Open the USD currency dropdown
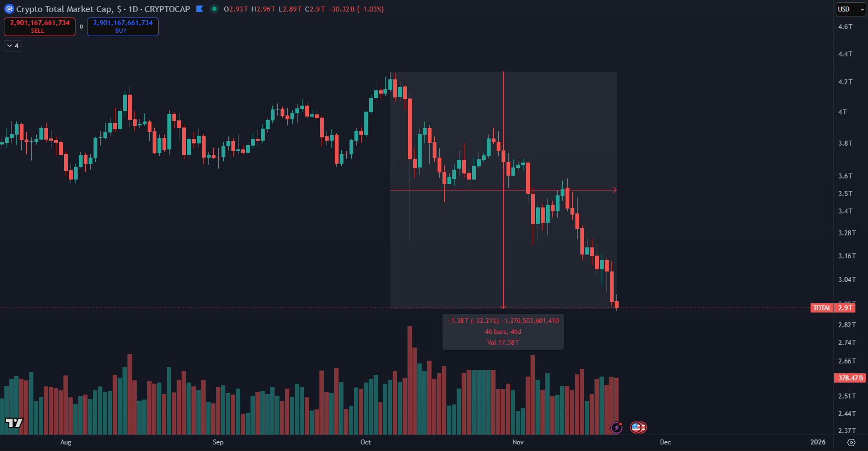 [850, 9]
